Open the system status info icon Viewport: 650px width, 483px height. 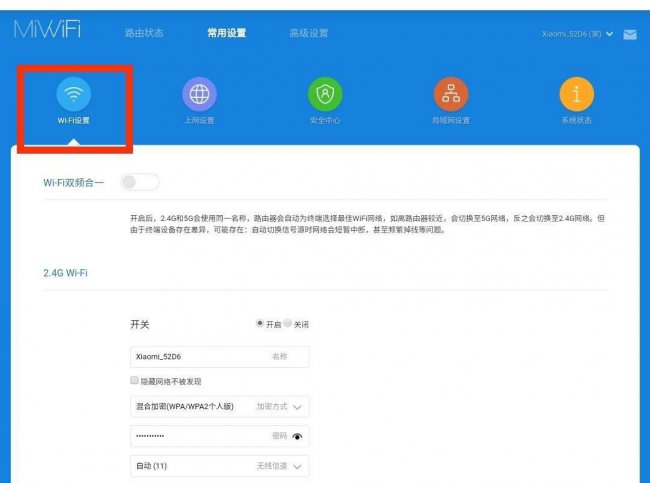(x=577, y=95)
